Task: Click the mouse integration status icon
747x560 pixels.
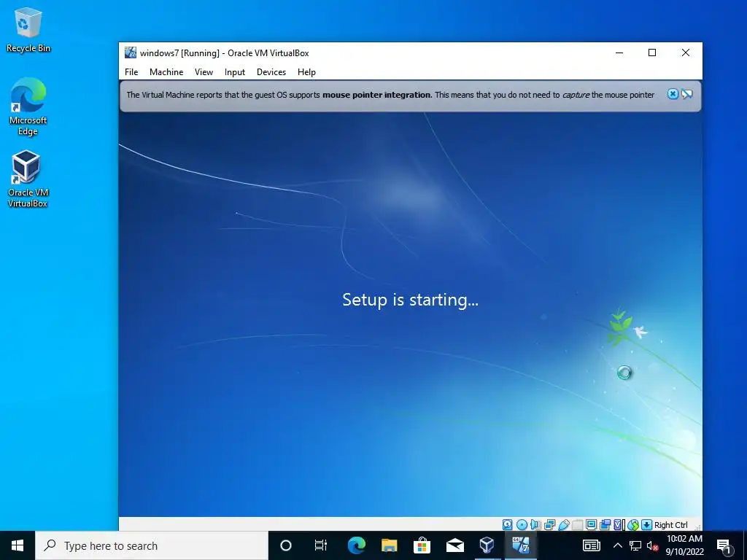Action: [x=633, y=525]
